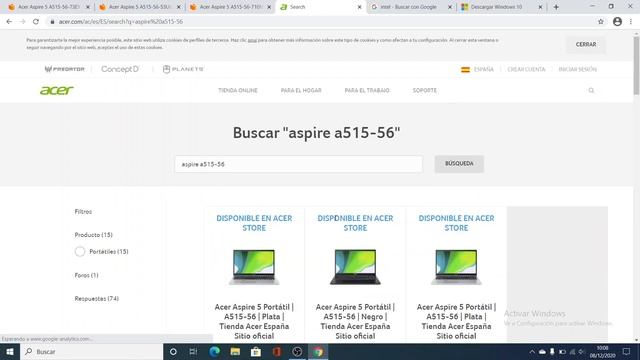This screenshot has width=640, height=360.
Task: Open the Windows Start menu
Action: coord(10,351)
